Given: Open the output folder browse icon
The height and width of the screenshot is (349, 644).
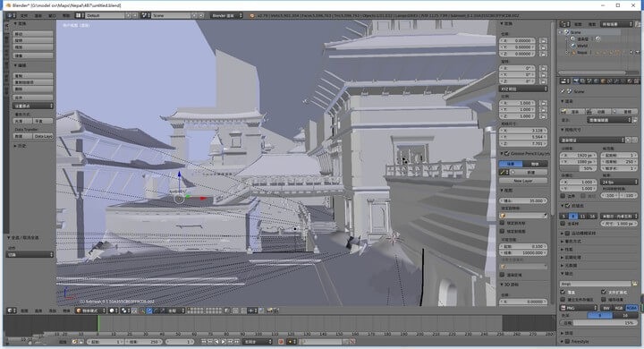Looking at the screenshot, I should [x=635, y=284].
